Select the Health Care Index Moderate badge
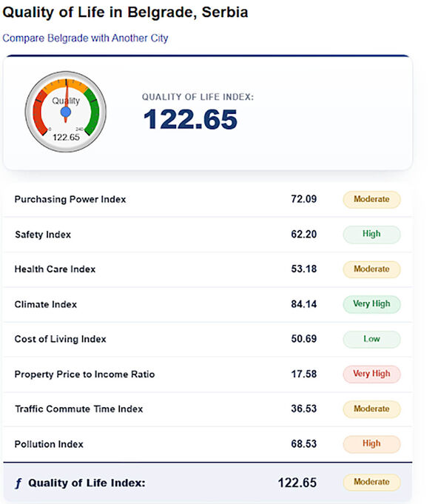Image resolution: width=438 pixels, height=504 pixels. point(372,269)
